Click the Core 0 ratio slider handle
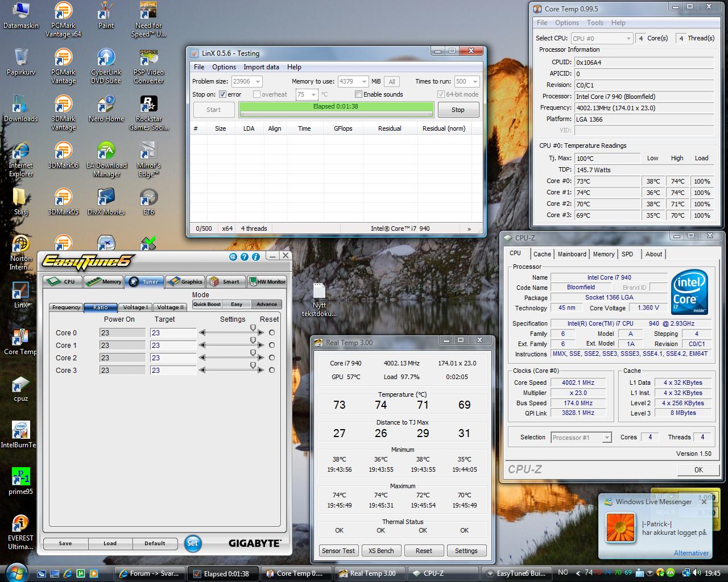The height and width of the screenshot is (582, 728). click(x=253, y=329)
